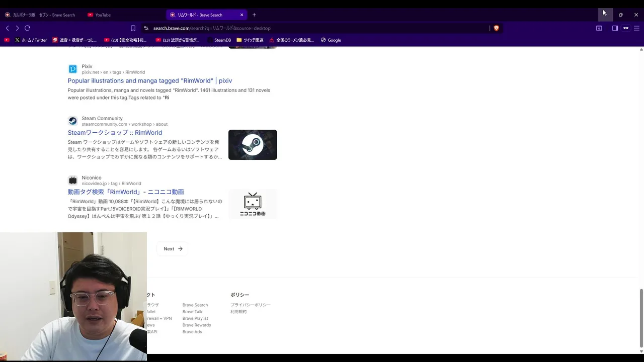644x362 pixels.
Task: Open the first YouTube icon-only bookmark
Action: point(7,40)
